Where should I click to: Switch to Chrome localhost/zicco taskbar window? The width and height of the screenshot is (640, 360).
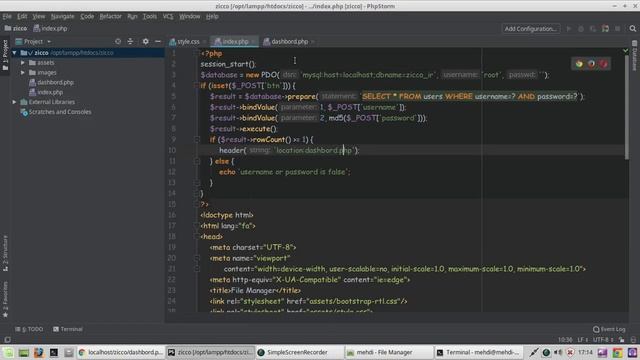click(121, 352)
